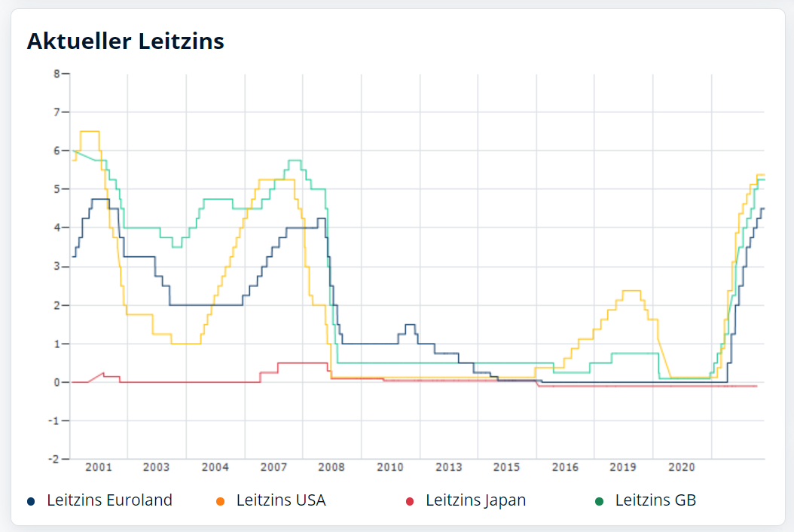Click the Aktueller Leitzins chart title
This screenshot has height=532, width=794.
[x=126, y=41]
